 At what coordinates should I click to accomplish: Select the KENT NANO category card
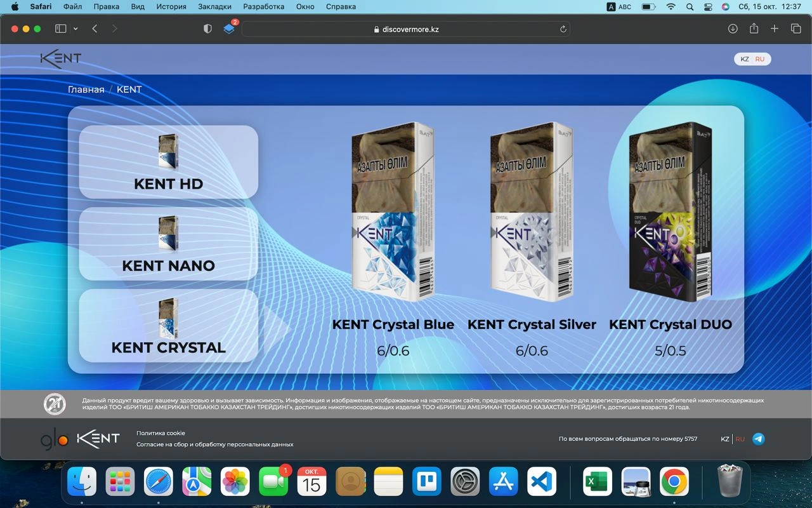pos(169,244)
